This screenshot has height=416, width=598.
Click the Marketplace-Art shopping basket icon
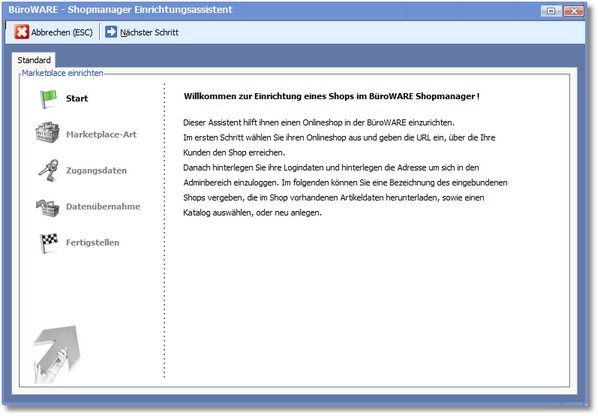pyautogui.click(x=47, y=133)
